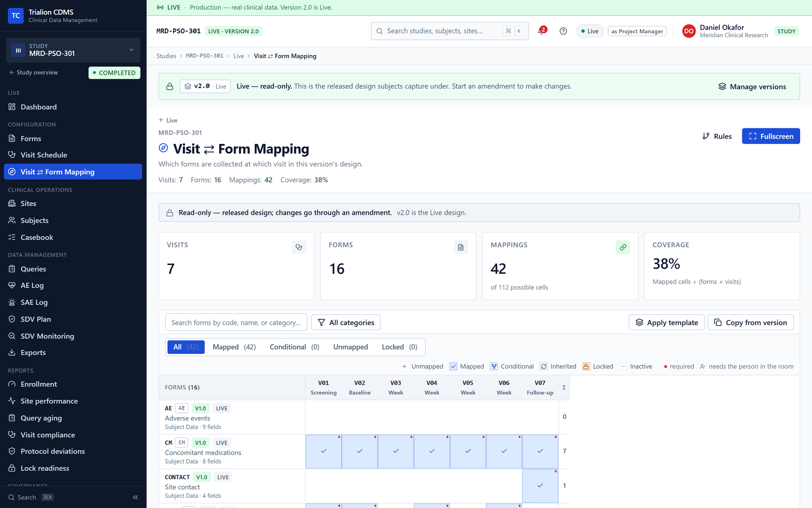
Task: Open Lock readiness in sidebar
Action: click(73, 468)
